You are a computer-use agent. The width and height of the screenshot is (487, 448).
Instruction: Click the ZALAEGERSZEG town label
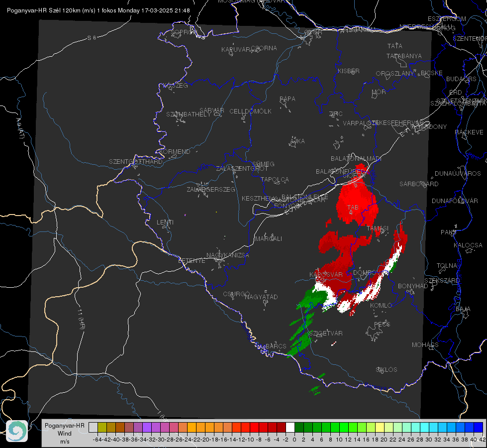coord(211,189)
